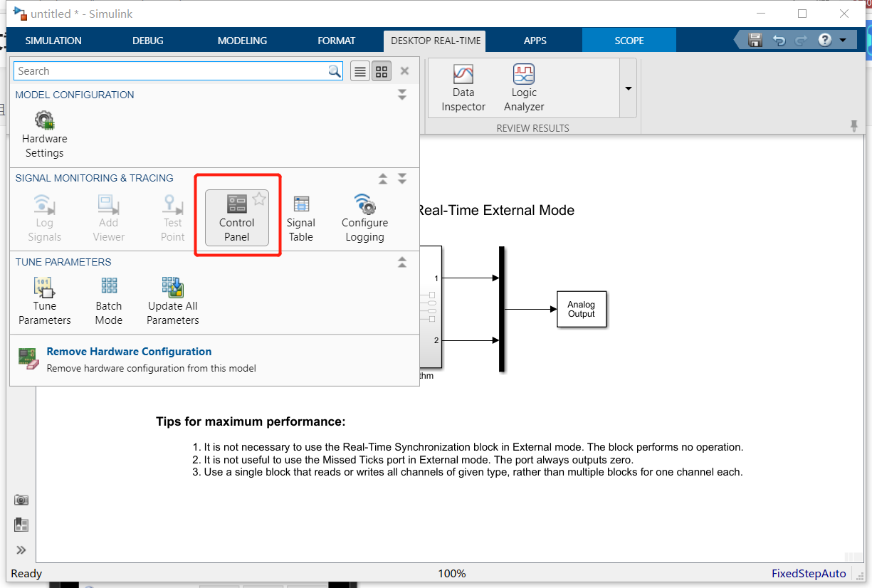Viewport: 872px width, 588px height.
Task: Click the SIGNAL MONITORING & TRACING header
Action: 95,178
